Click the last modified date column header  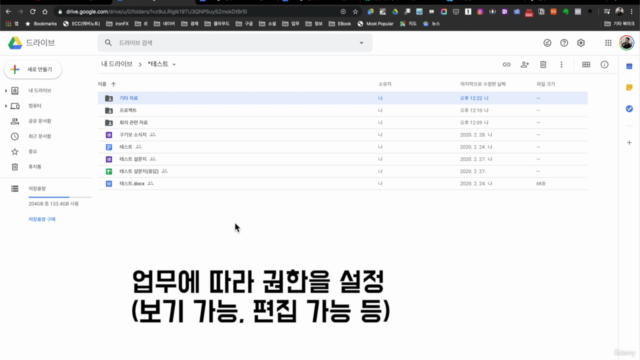click(x=483, y=84)
